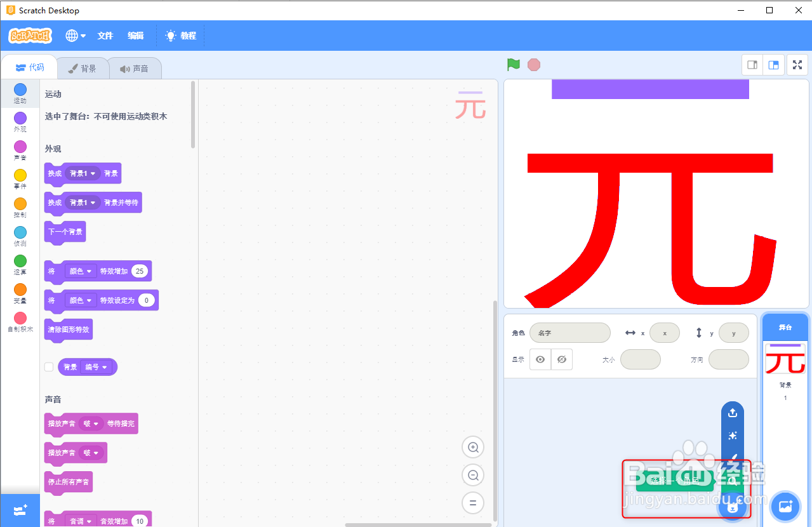Screen dimensions: 812x527
Task: Open the Add Extension button bottom left
Action: [20, 510]
